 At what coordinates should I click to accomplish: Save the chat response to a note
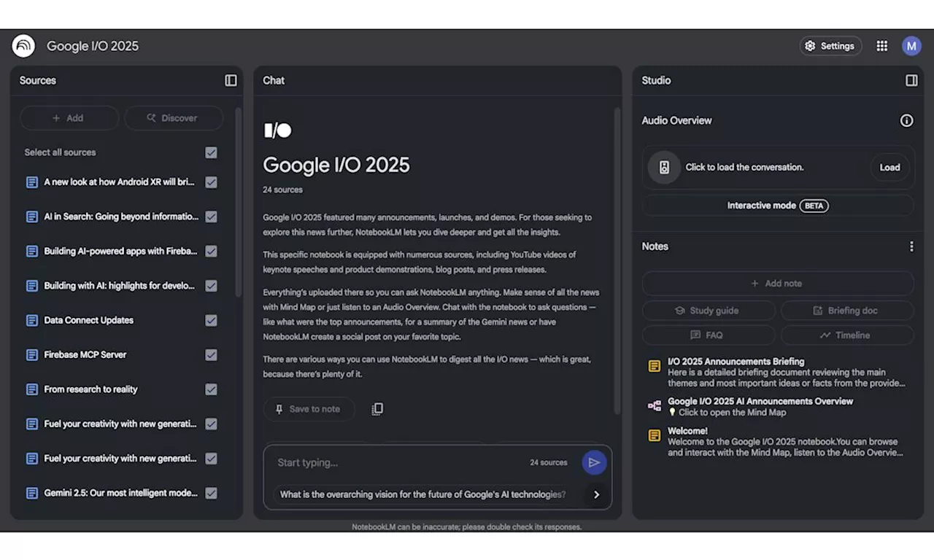309,409
